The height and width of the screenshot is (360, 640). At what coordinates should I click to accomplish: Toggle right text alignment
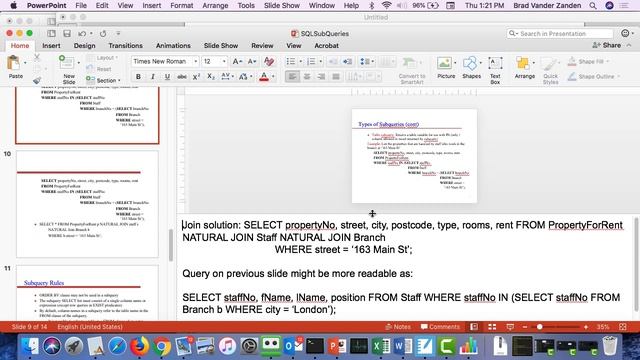pos(321,77)
